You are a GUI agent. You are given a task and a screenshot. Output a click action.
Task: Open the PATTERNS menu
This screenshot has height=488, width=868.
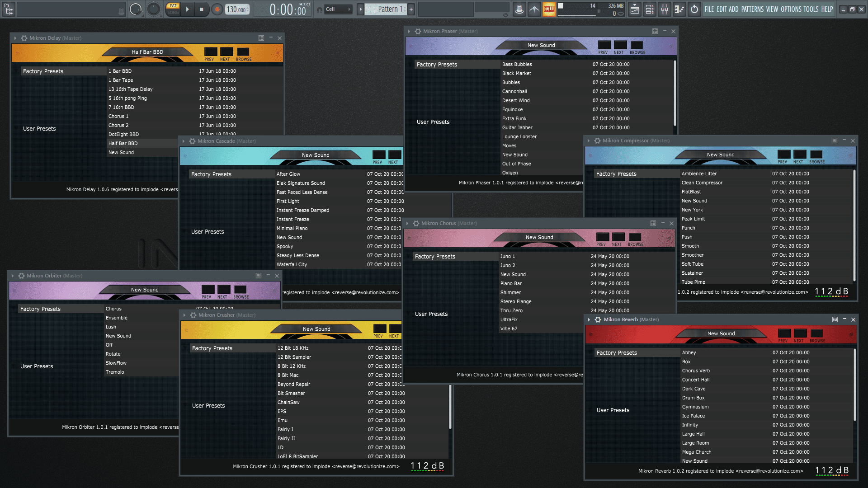753,9
